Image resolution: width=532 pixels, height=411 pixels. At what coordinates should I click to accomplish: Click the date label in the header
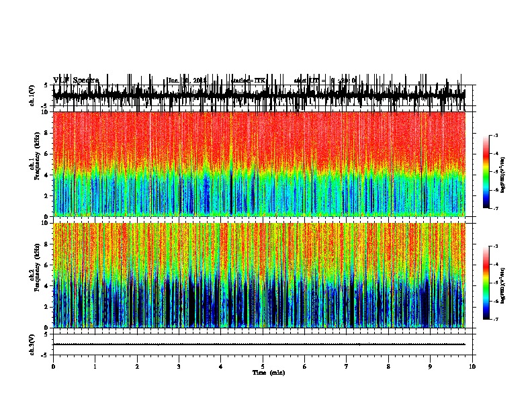click(187, 81)
